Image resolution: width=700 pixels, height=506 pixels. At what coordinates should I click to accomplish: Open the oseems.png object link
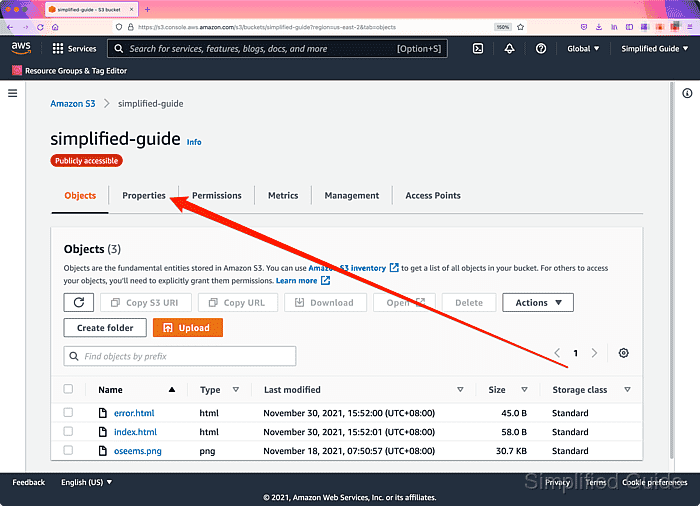tap(138, 451)
